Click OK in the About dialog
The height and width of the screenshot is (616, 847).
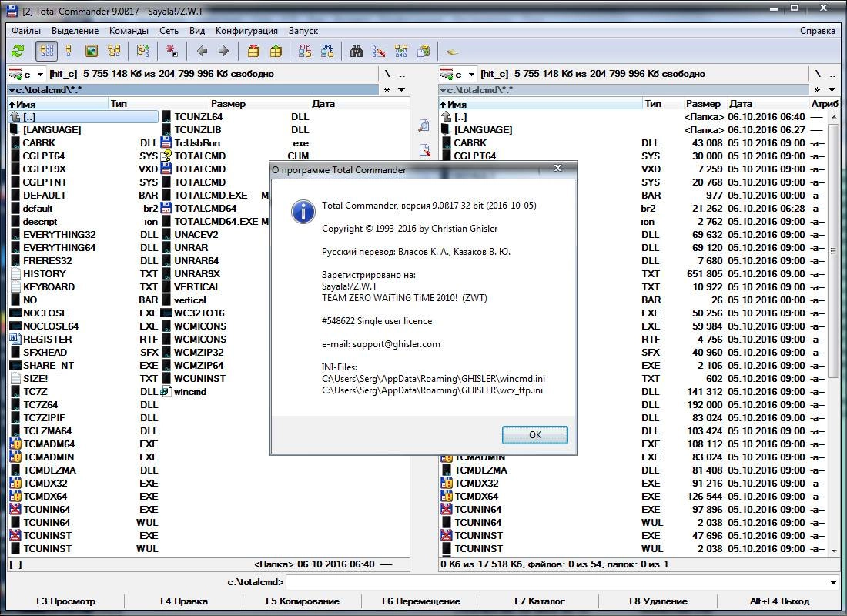(x=535, y=435)
